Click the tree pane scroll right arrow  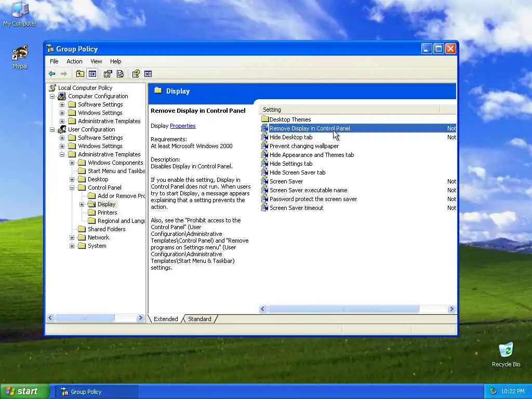click(x=140, y=318)
